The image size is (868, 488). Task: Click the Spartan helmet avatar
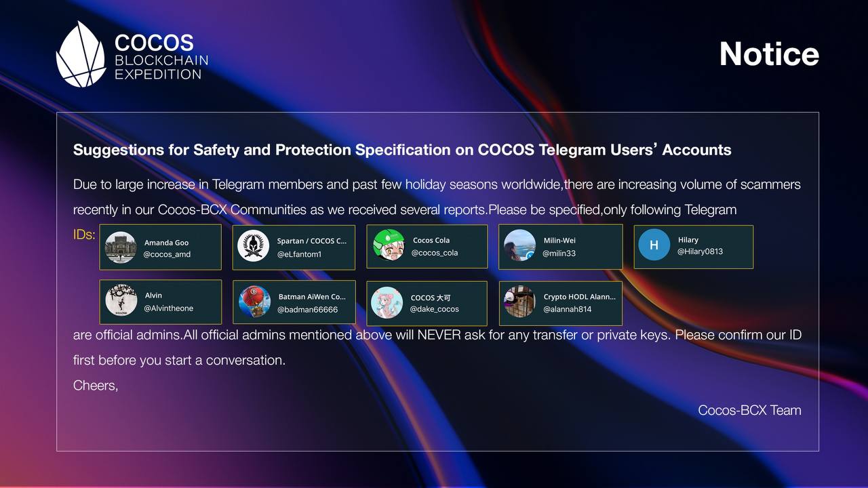254,247
